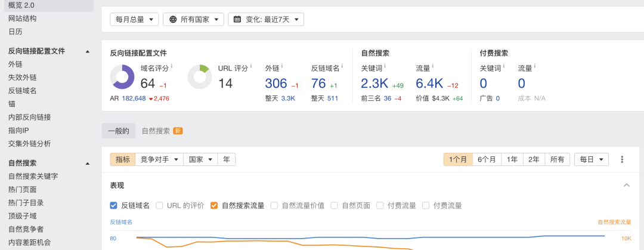Open the 变化: 最近7天 date dropdown

point(266,19)
